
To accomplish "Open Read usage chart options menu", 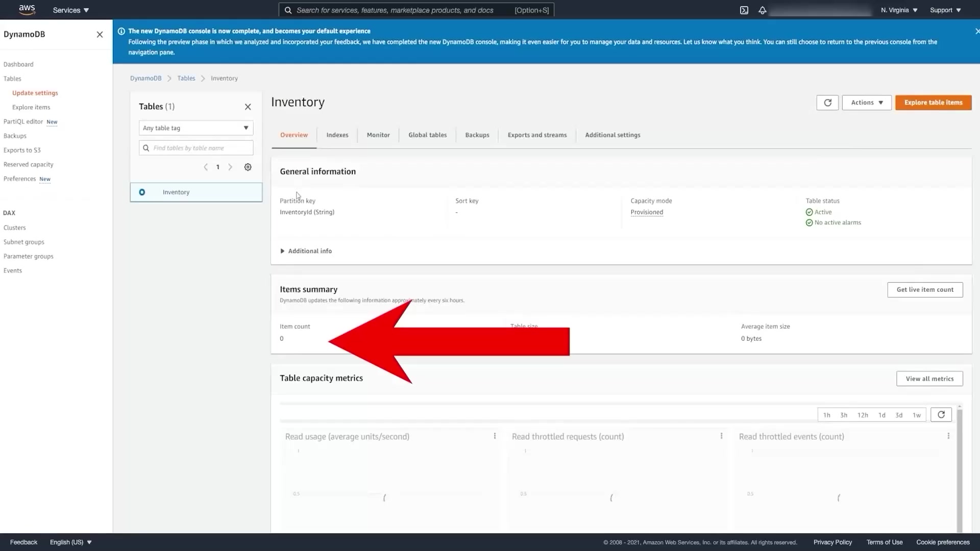I will click(495, 436).
